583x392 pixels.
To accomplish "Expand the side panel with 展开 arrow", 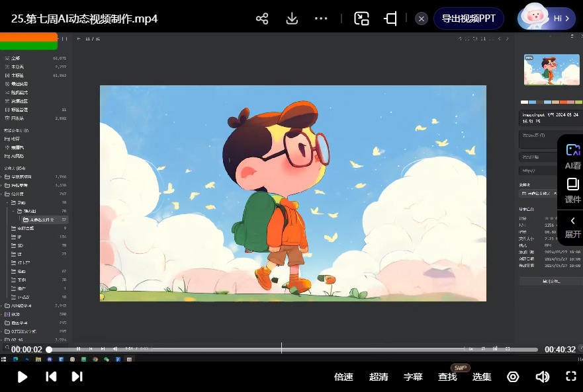I will coord(572,227).
